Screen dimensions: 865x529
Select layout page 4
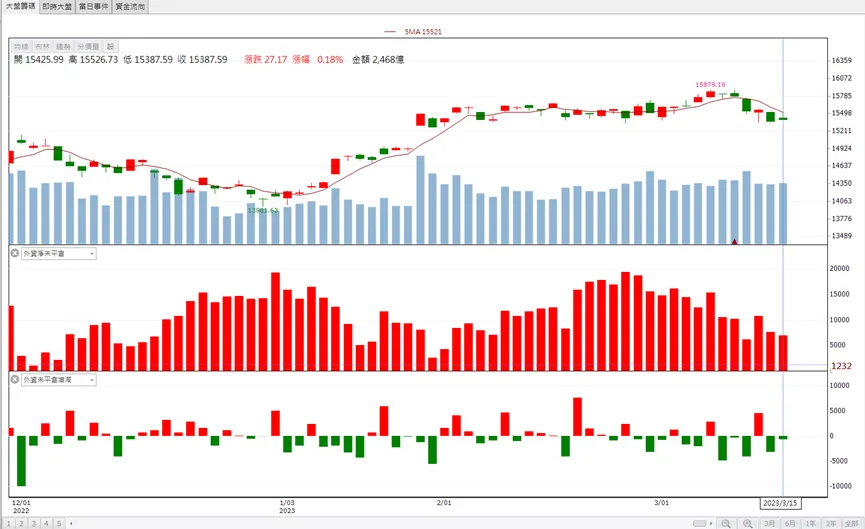click(x=46, y=523)
